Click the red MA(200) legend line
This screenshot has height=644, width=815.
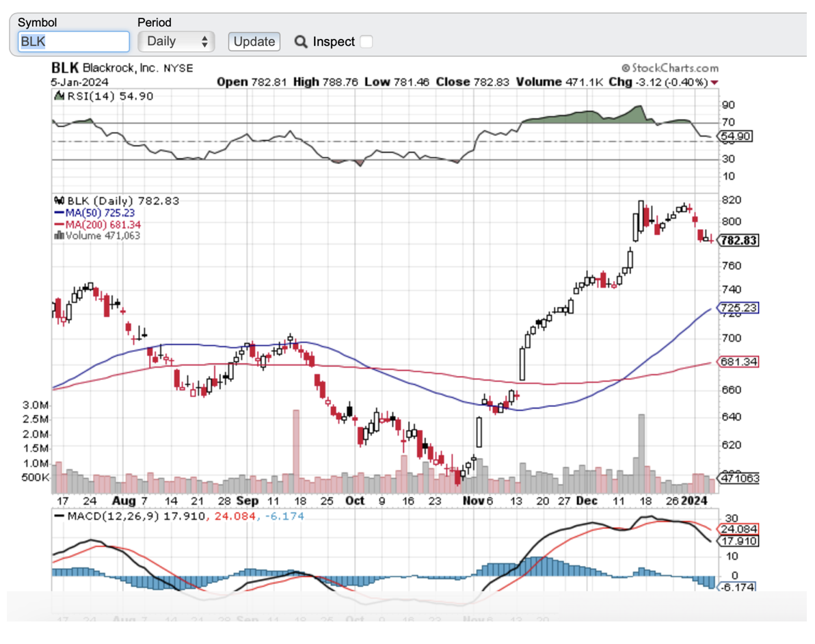[59, 224]
